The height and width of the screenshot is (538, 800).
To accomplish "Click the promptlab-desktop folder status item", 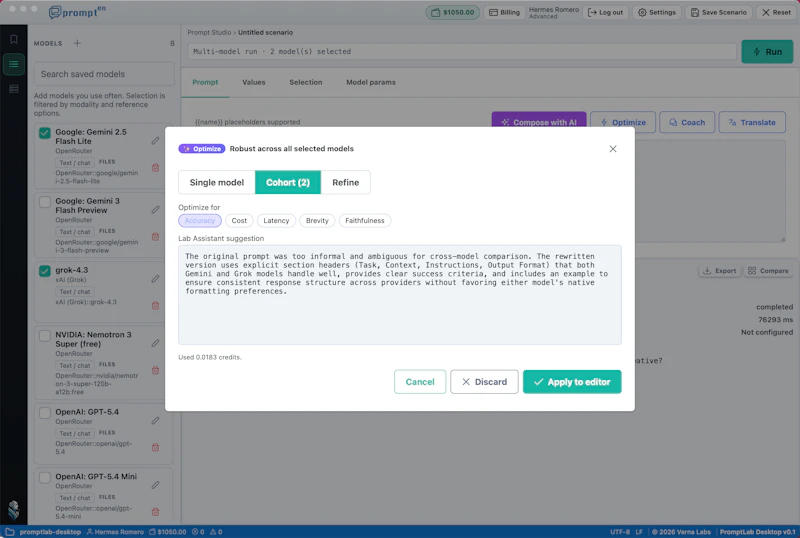I will tap(43, 532).
